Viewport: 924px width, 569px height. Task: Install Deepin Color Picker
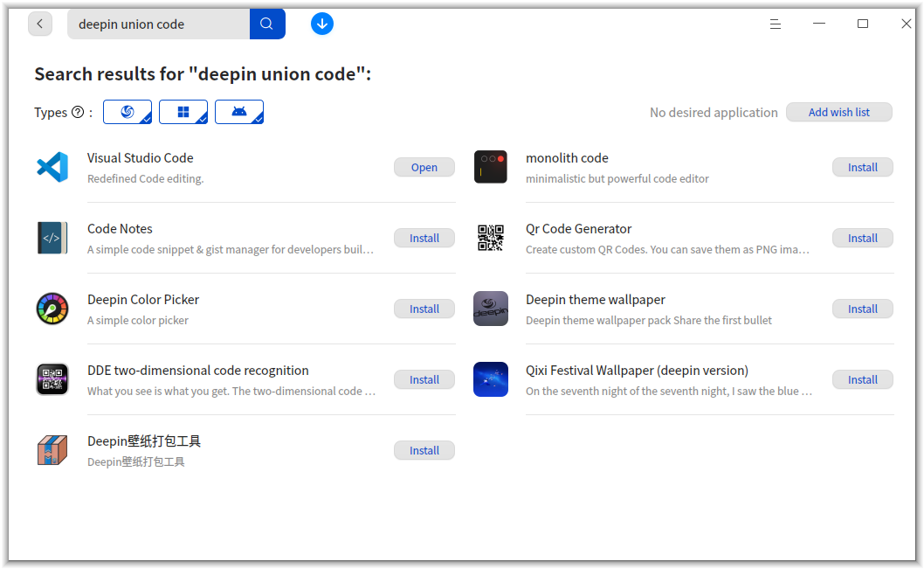[424, 309]
